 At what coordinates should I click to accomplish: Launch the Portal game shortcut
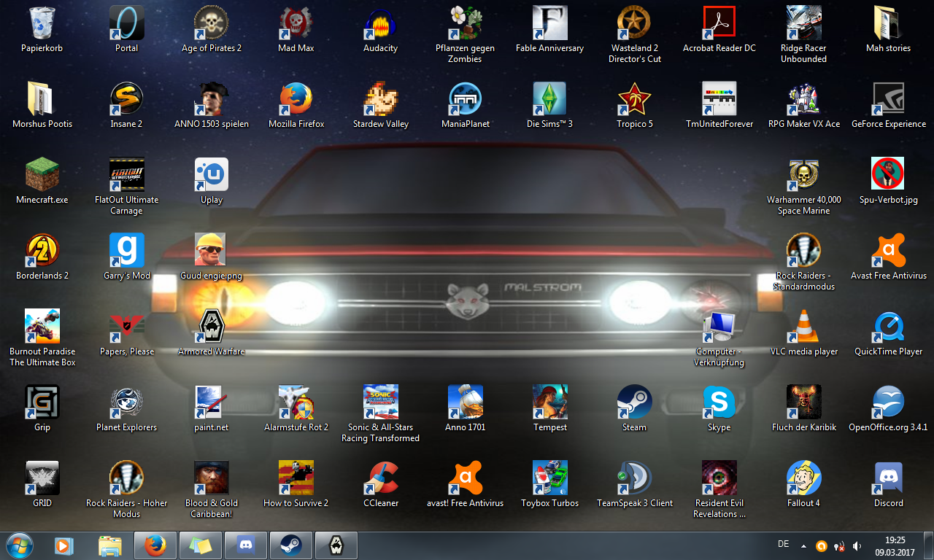127,23
